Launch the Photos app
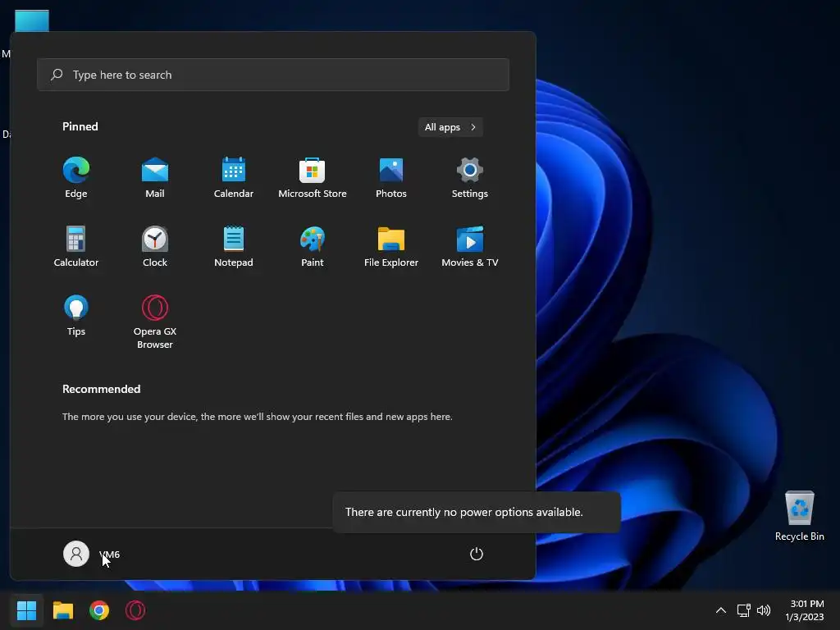Viewport: 840px width, 630px height. (x=391, y=177)
